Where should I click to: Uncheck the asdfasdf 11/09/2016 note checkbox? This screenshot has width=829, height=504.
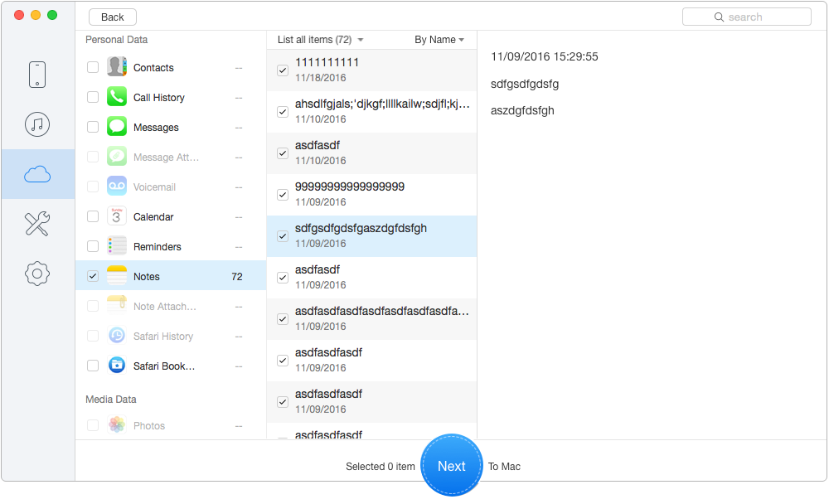click(283, 278)
